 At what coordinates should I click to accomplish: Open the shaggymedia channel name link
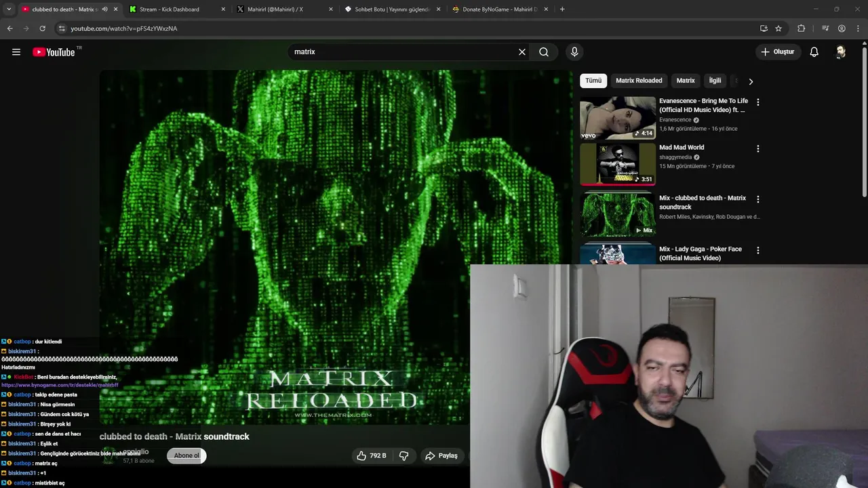[675, 157]
